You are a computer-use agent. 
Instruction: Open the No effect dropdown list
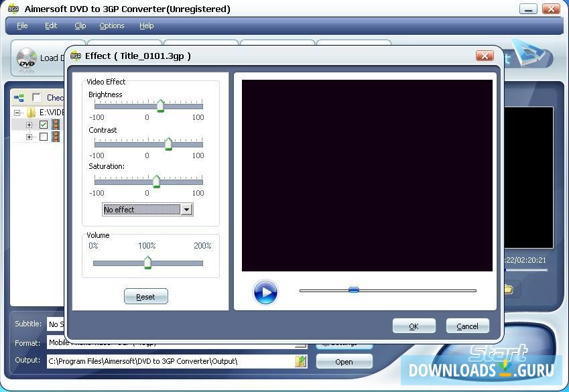[186, 210]
